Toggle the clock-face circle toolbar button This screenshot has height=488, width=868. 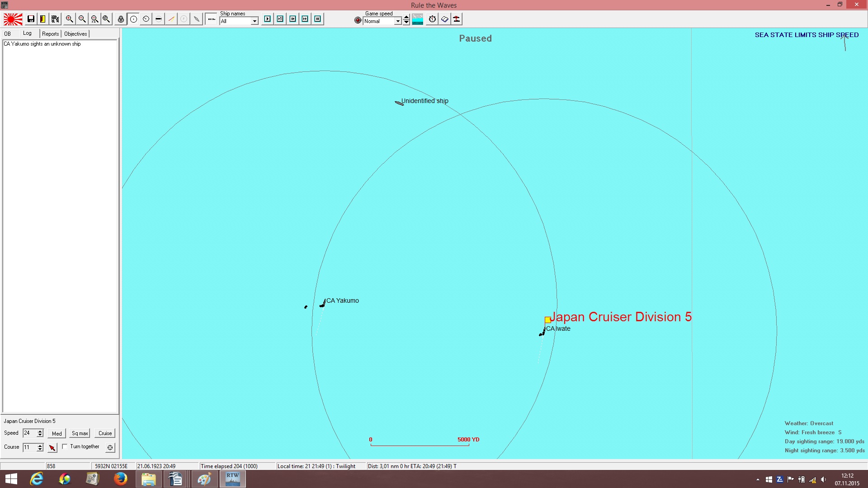click(146, 19)
